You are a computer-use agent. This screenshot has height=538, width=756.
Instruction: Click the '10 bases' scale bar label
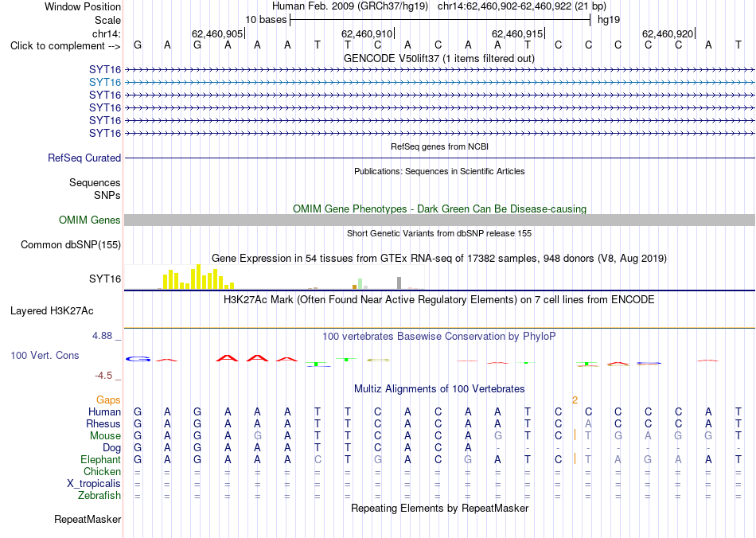[266, 20]
